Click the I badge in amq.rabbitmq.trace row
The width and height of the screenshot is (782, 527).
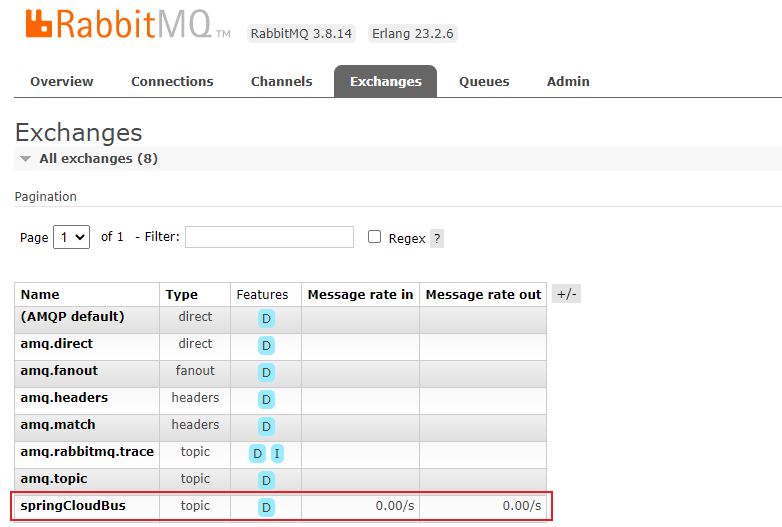pos(277,454)
